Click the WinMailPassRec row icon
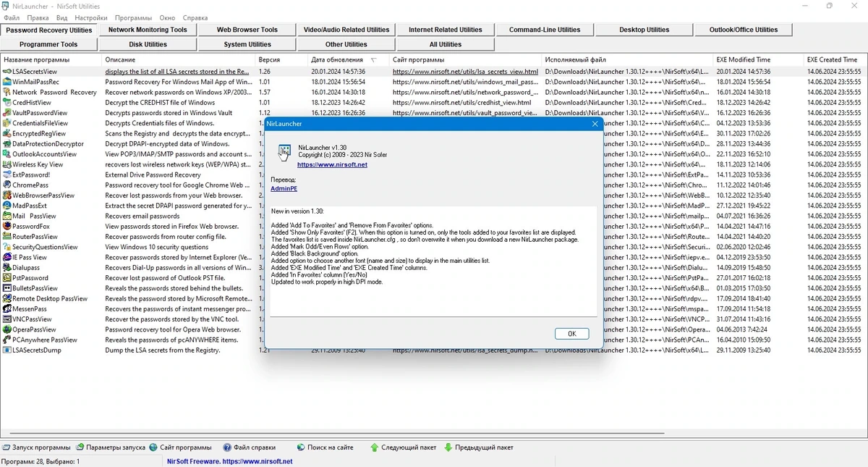 click(x=7, y=82)
